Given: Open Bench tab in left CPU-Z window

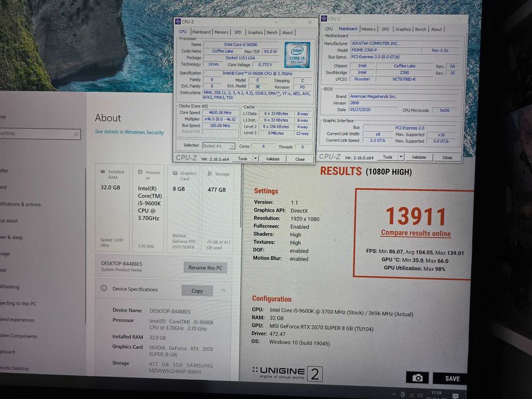Looking at the screenshot, I should (x=272, y=32).
